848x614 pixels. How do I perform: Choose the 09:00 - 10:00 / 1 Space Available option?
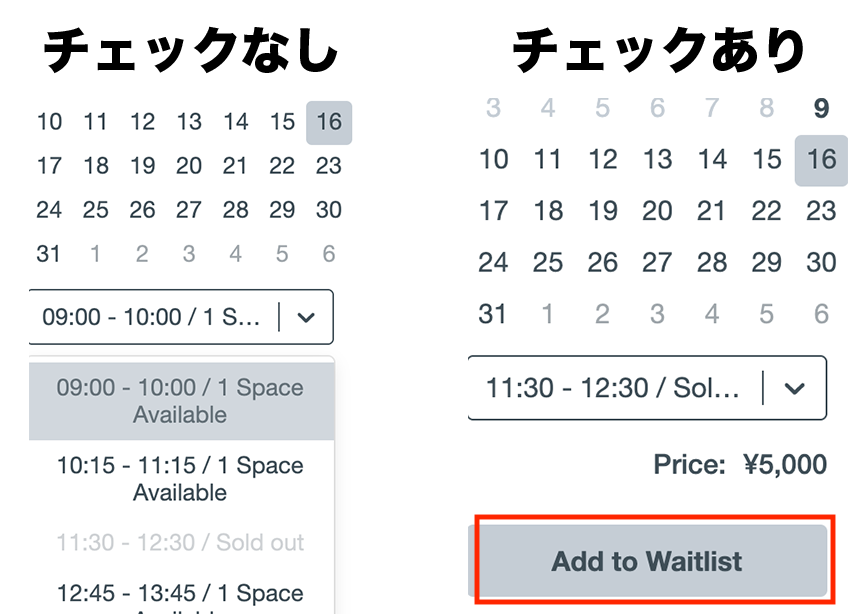[180, 401]
